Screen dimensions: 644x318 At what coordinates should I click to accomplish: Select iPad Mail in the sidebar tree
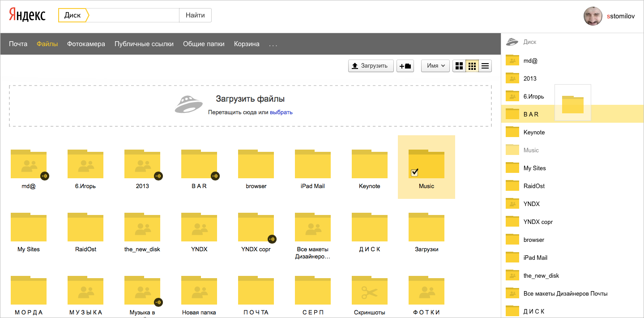(x=572, y=257)
